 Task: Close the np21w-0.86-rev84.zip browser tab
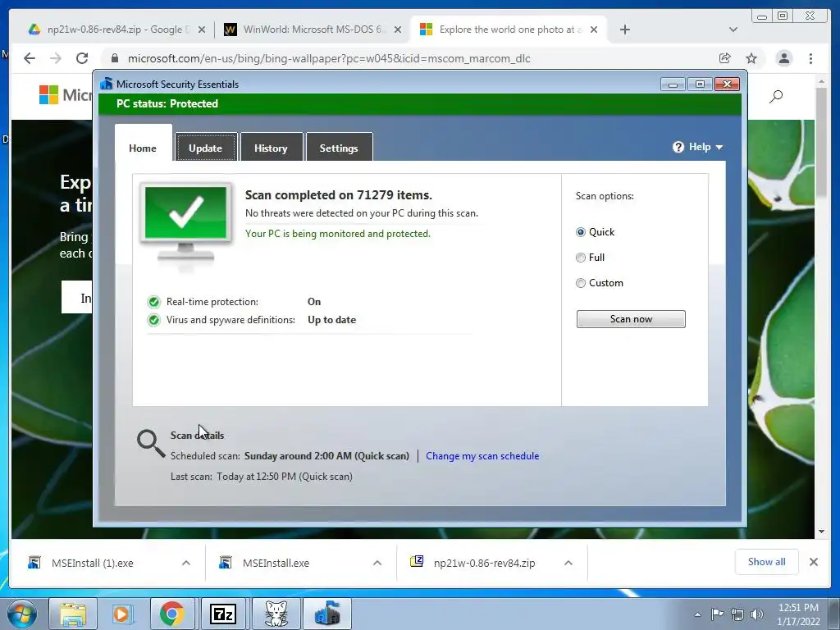pyautogui.click(x=202, y=30)
